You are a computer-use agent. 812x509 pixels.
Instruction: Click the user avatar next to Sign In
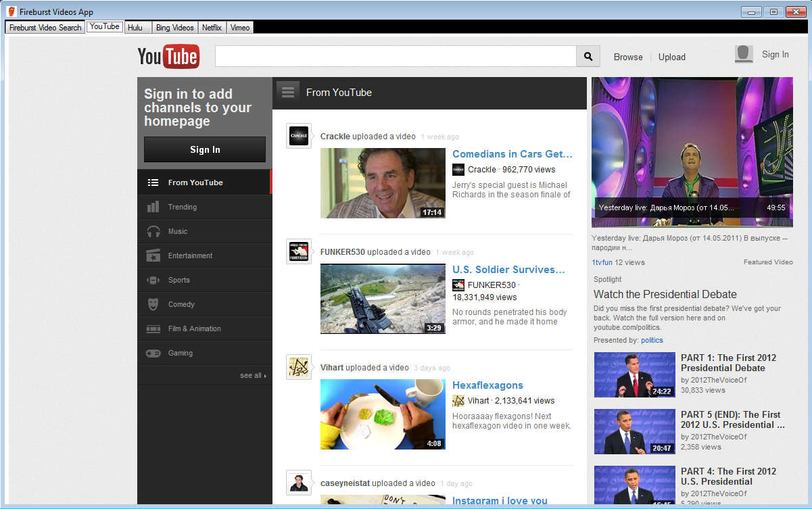tap(744, 55)
